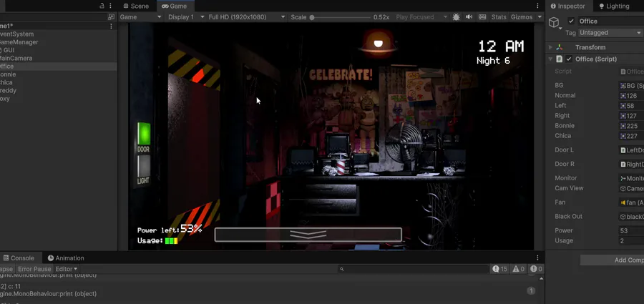644x304 pixels.
Task: Toggle Error Pause in Console
Action: [x=34, y=269]
